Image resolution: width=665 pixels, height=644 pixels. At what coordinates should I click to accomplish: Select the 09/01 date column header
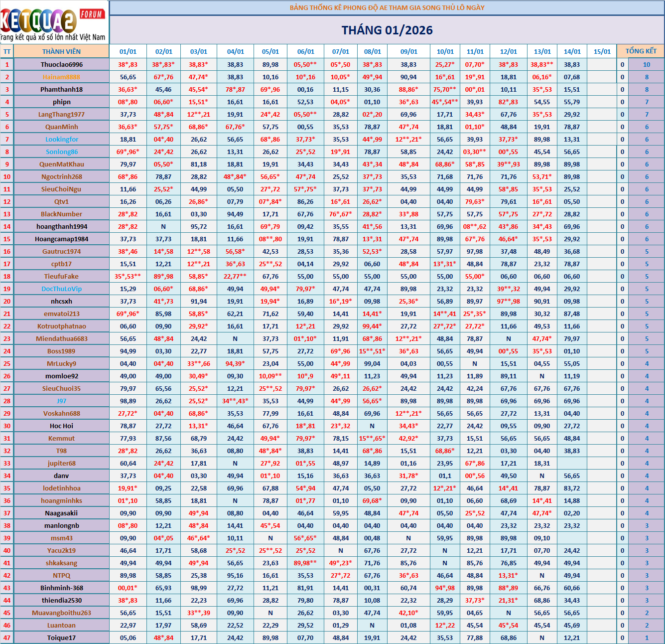coord(408,51)
